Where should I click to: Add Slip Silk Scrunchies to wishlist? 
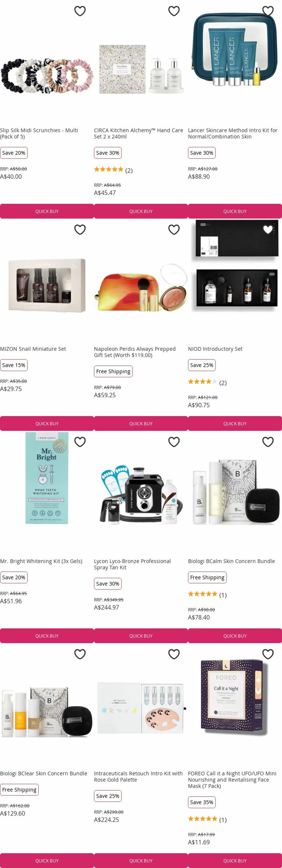point(80,11)
